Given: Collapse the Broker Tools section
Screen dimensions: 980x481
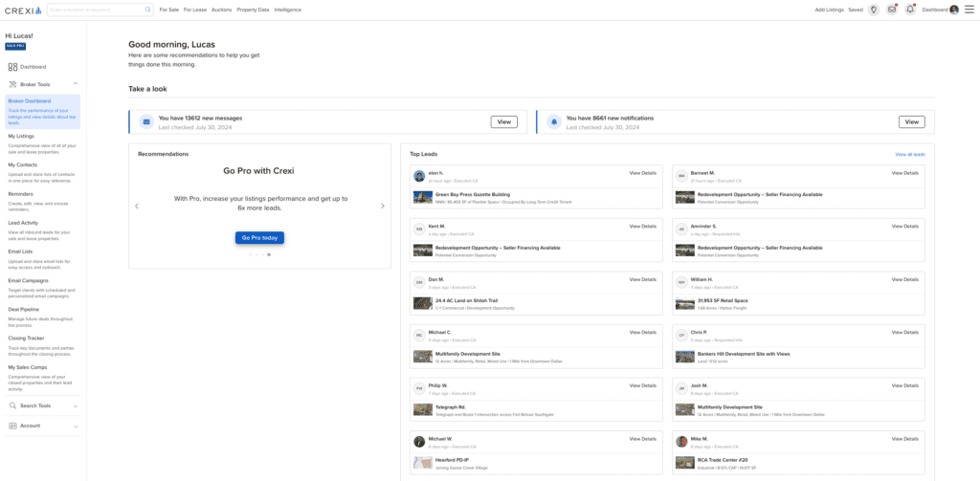Looking at the screenshot, I should click(76, 84).
